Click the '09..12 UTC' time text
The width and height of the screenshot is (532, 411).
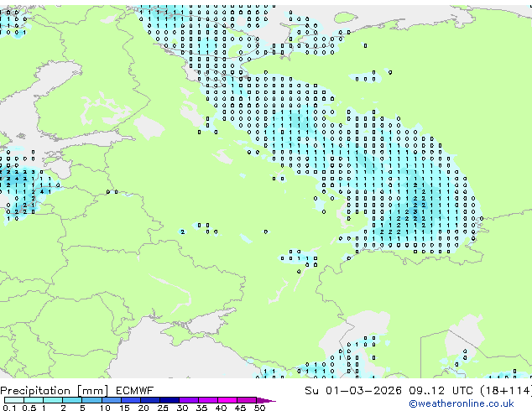coord(441,391)
